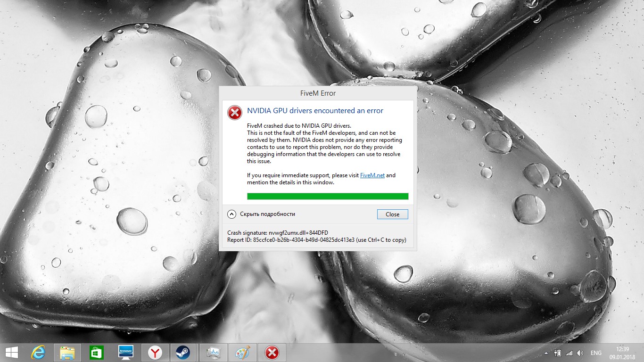
Task: Open the volume speaker tray icon
Action: (x=580, y=353)
